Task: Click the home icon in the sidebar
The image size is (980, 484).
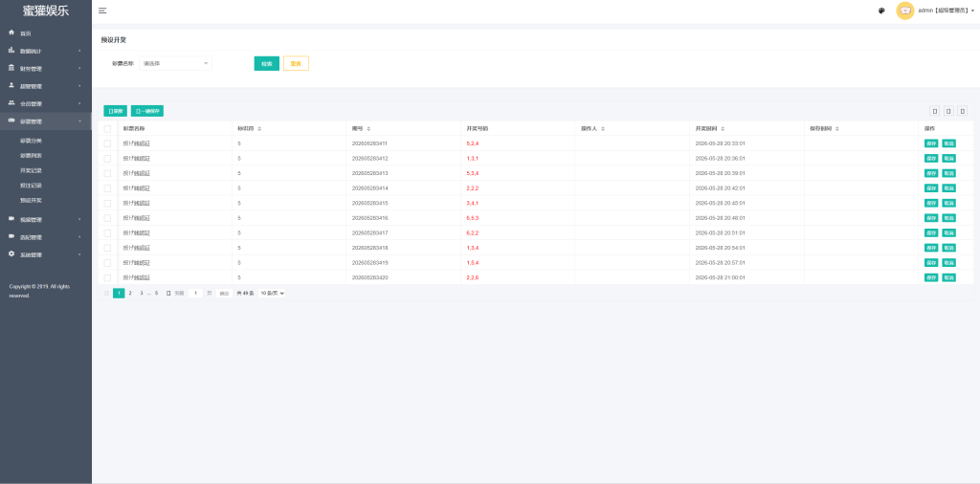Action: (x=11, y=33)
